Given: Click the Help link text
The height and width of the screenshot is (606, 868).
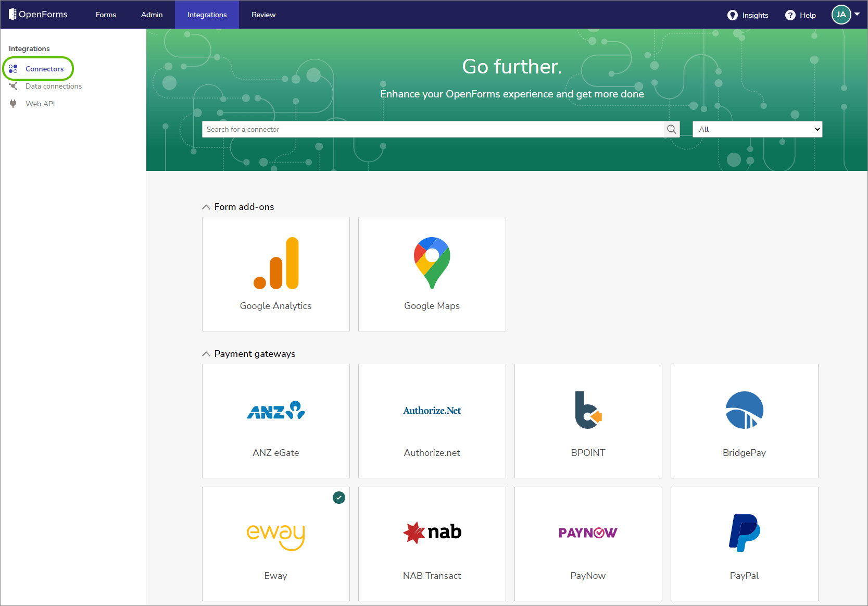Looking at the screenshot, I should (808, 15).
